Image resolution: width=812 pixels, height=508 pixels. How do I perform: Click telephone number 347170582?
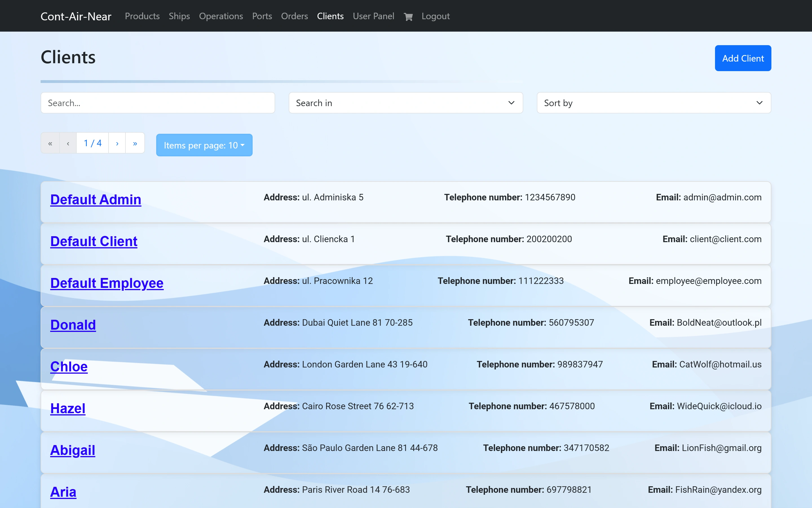coord(586,448)
